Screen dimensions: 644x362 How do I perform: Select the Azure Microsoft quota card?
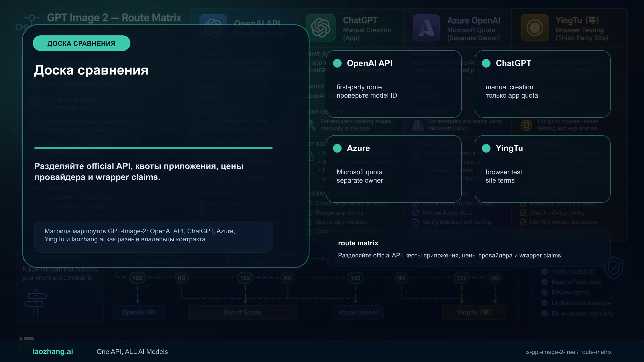click(x=394, y=169)
